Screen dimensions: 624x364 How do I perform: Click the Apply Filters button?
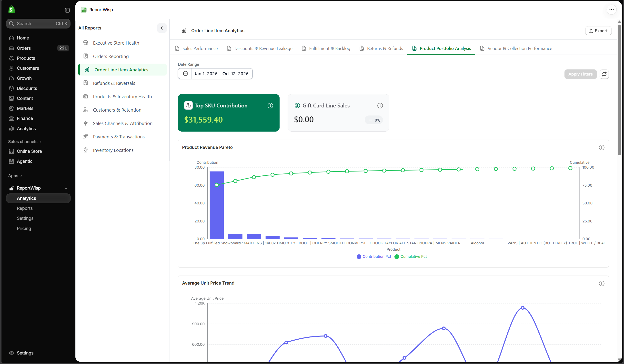580,74
